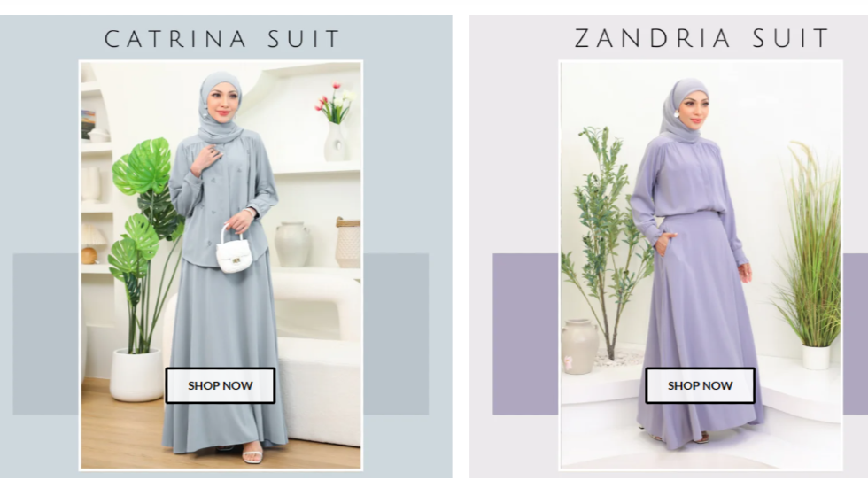Click the beige ceramic jar beside olive tree

click(579, 346)
